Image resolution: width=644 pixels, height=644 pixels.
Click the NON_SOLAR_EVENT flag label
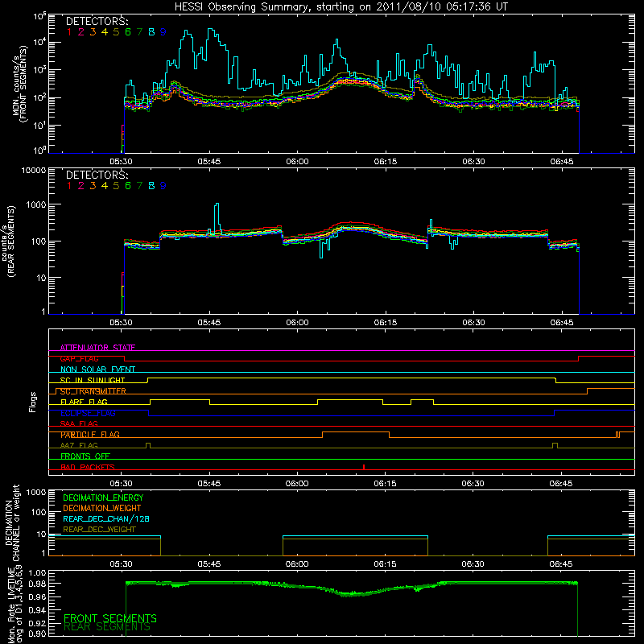point(97,369)
